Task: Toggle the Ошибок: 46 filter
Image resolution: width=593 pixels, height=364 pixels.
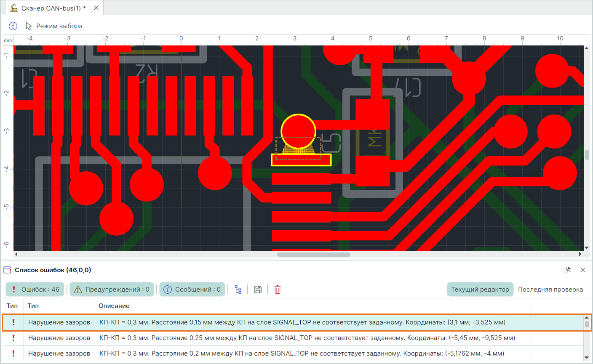Action: coord(35,290)
